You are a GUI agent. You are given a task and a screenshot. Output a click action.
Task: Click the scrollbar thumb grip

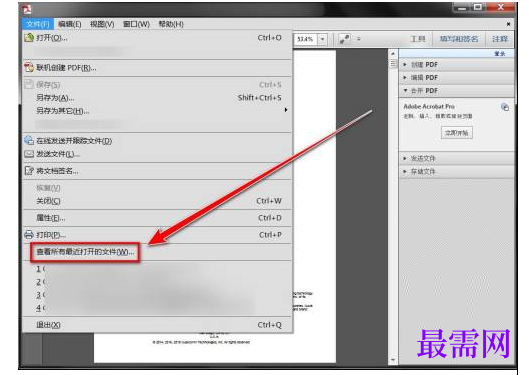pyautogui.click(x=393, y=63)
